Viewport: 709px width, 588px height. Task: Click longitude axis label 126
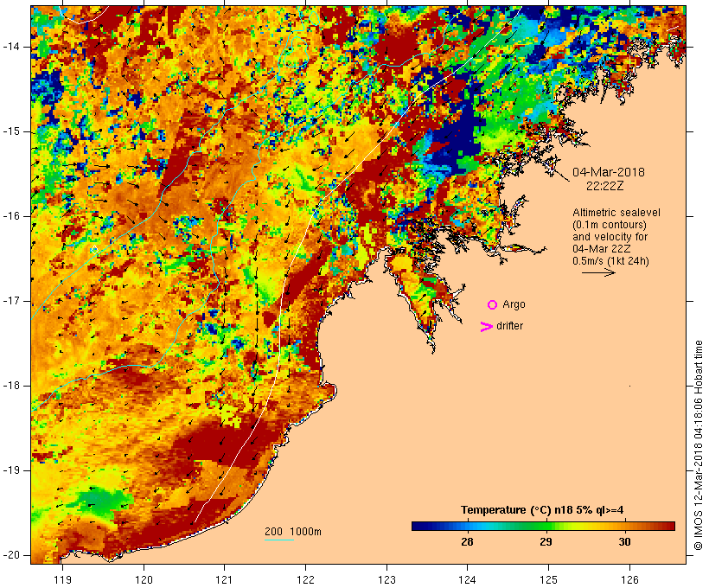coord(629,579)
